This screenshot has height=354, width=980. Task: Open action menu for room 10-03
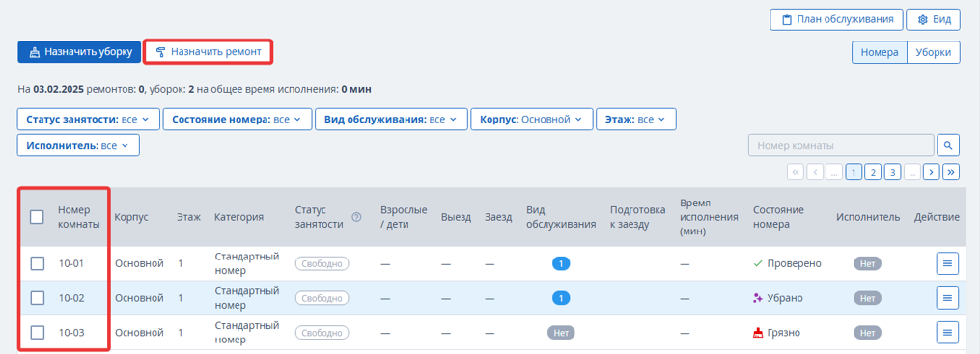click(x=947, y=332)
